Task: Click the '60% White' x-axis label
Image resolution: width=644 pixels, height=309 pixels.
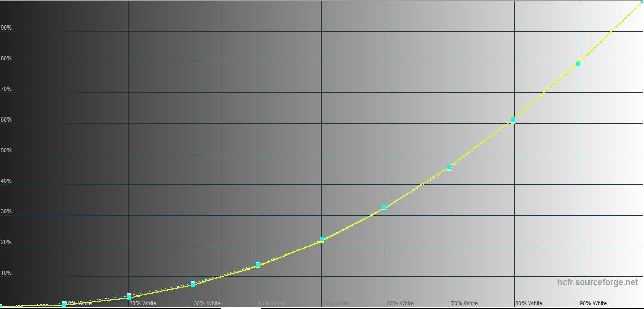Action: (x=400, y=303)
